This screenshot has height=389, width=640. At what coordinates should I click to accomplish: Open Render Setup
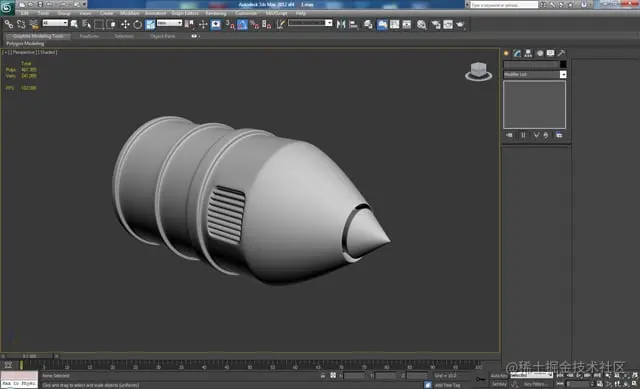click(436, 24)
